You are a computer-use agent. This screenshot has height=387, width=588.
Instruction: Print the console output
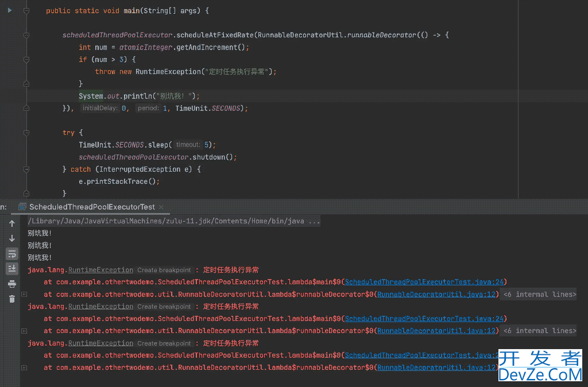12,284
